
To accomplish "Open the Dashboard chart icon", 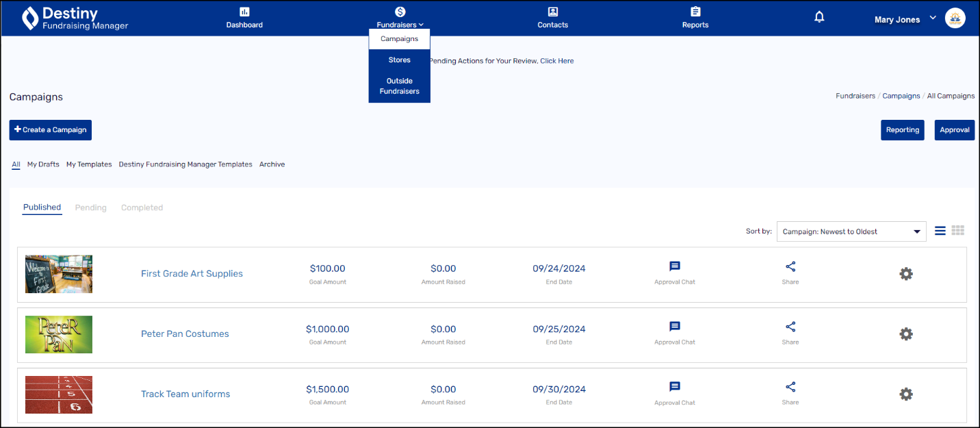I will 244,12.
